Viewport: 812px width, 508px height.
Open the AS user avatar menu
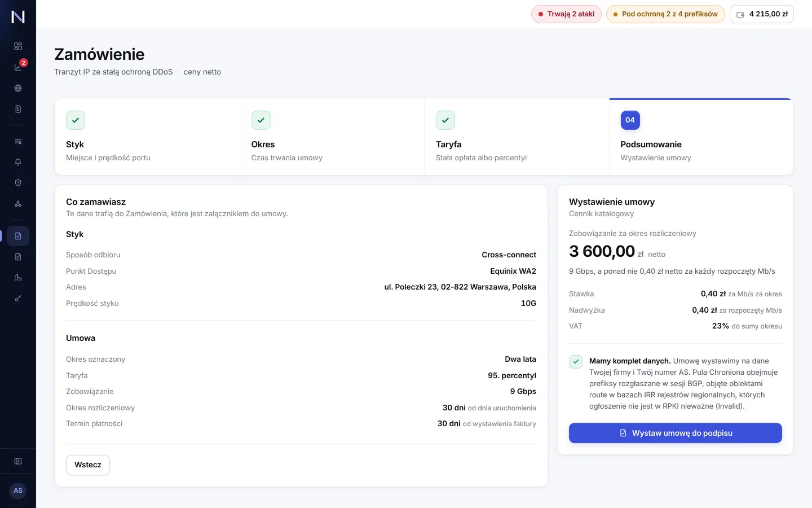[x=18, y=491]
